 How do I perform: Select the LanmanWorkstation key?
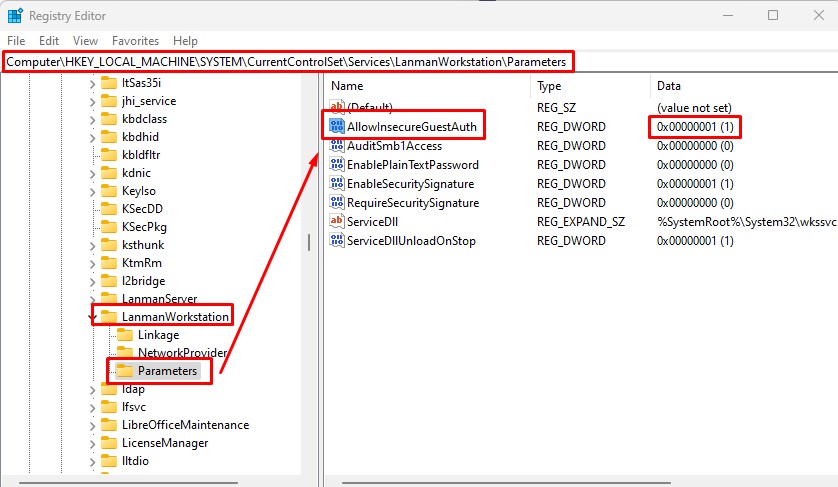175,316
